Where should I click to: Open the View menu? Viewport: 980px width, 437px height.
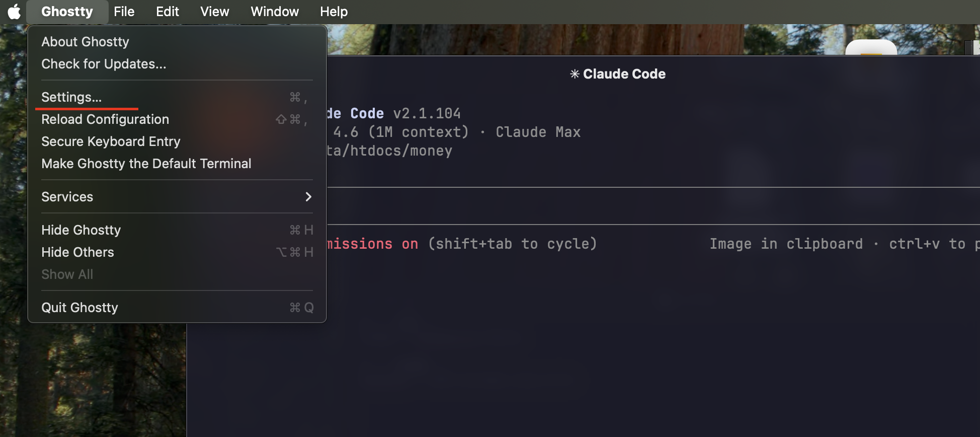point(214,12)
